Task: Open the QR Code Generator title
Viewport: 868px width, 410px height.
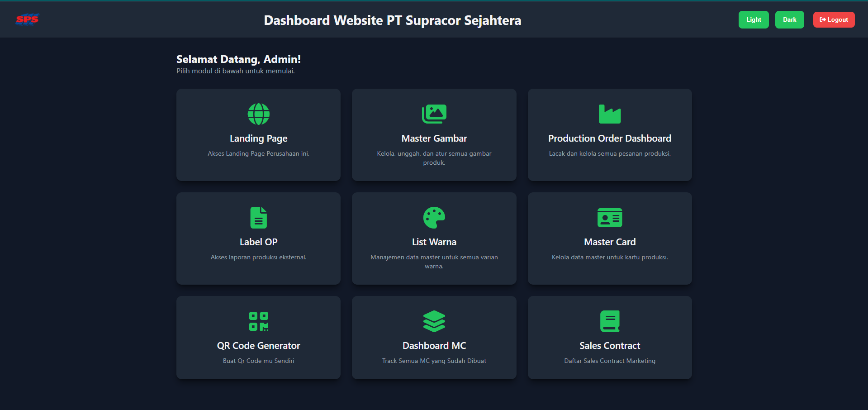Action: 258,346
